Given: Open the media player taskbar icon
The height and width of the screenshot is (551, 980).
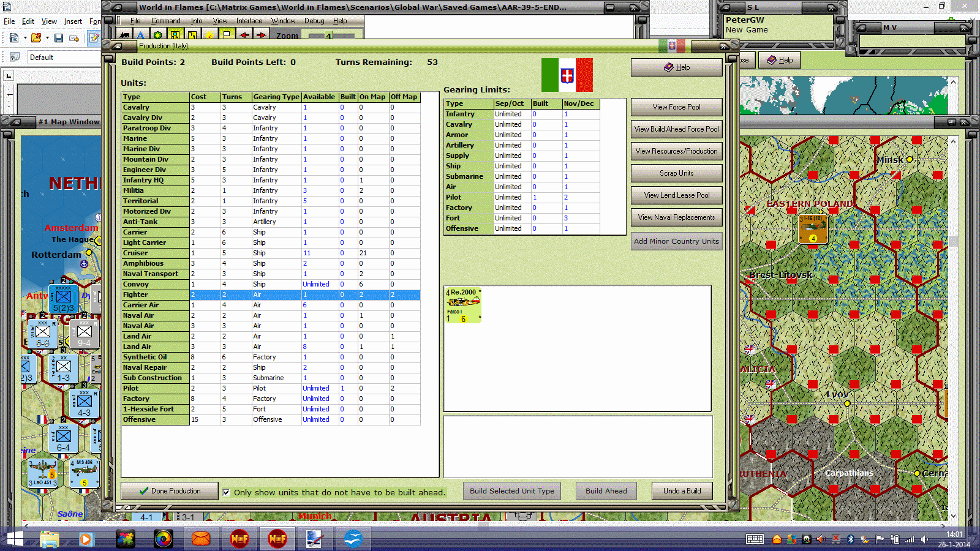Looking at the screenshot, I should [x=86, y=539].
